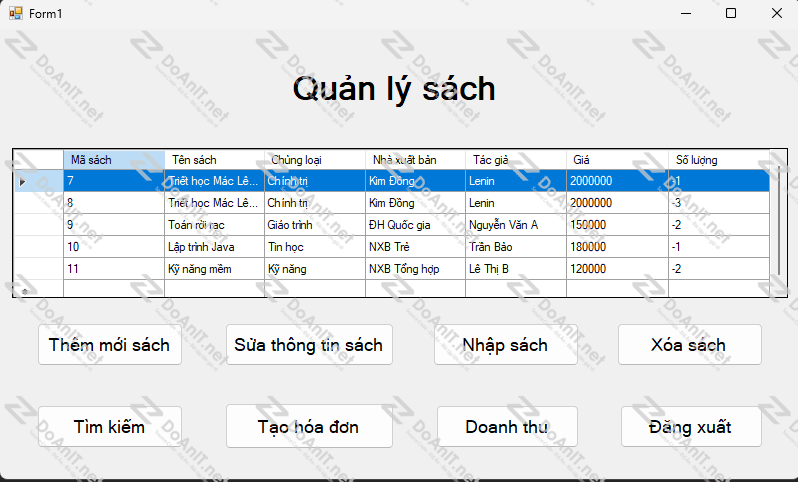Maximize the Form1 window

pos(731,13)
